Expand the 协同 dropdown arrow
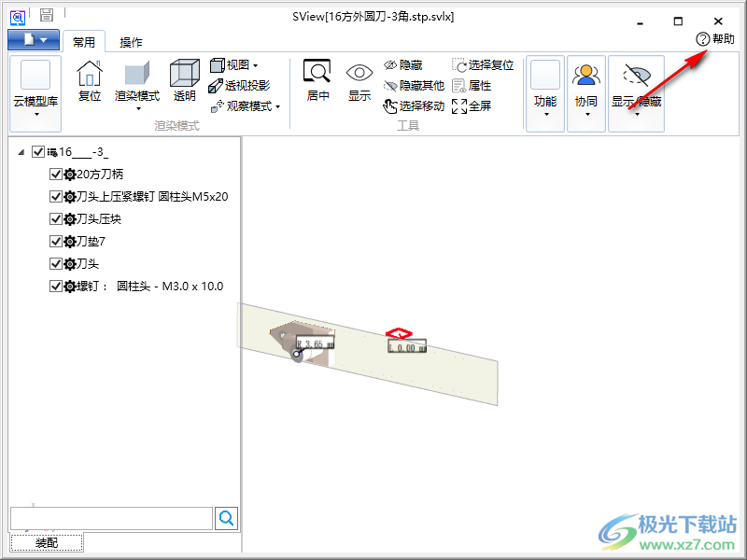This screenshot has height=560, width=747. coord(587,115)
